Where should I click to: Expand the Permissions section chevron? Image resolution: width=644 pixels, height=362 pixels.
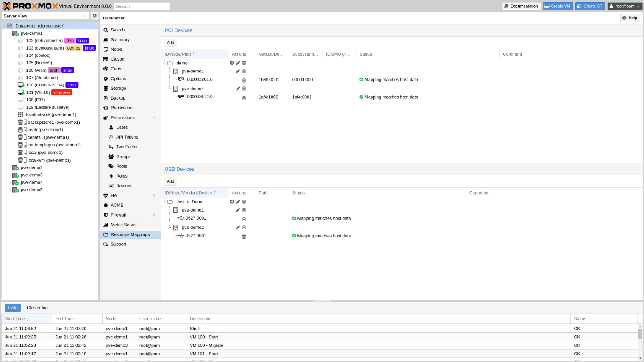[154, 117]
